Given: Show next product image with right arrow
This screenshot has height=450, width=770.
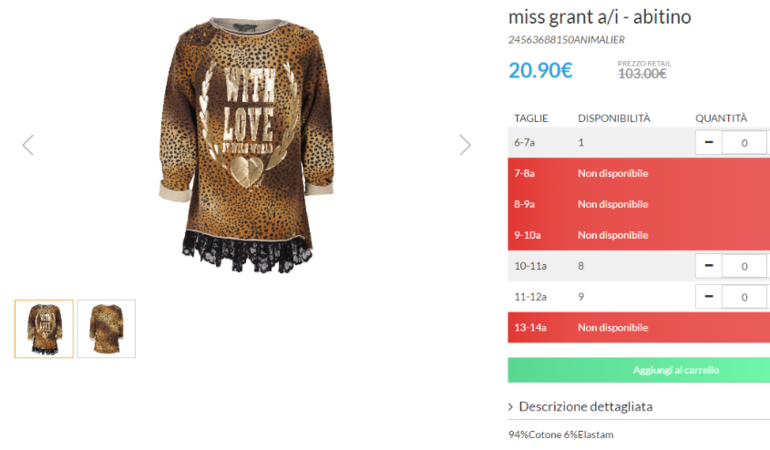Looking at the screenshot, I should pyautogui.click(x=465, y=145).
